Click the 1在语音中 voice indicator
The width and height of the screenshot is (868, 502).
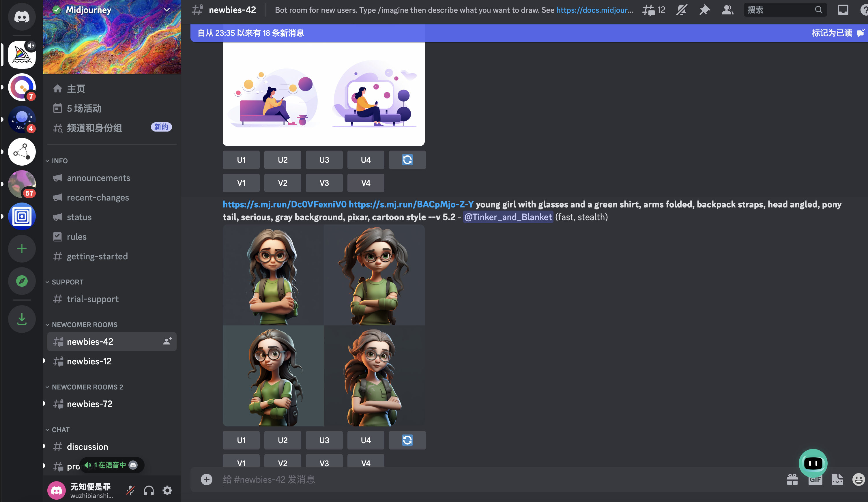click(x=111, y=465)
